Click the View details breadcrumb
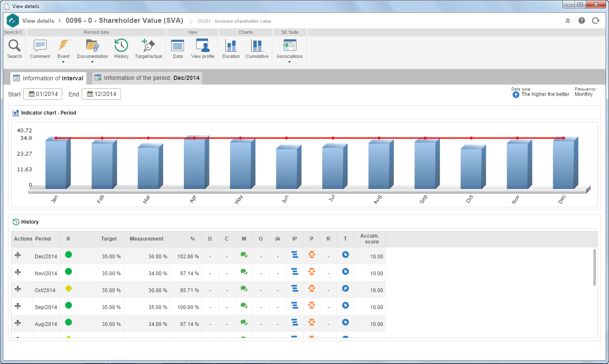The height and width of the screenshot is (364, 609). tap(38, 21)
